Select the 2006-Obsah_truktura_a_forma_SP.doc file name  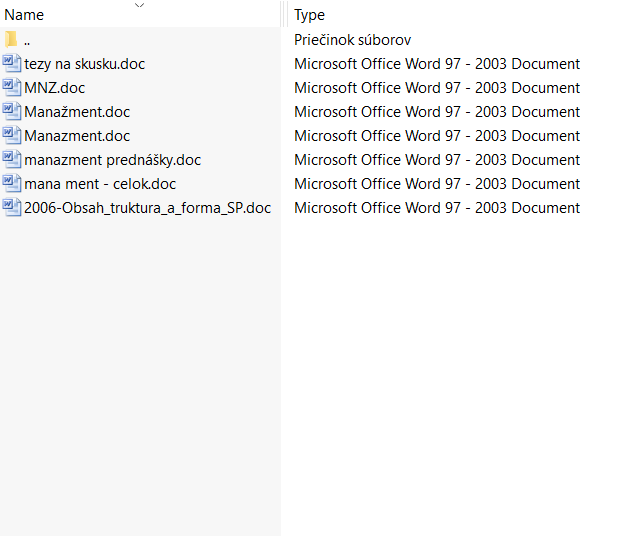pos(147,208)
